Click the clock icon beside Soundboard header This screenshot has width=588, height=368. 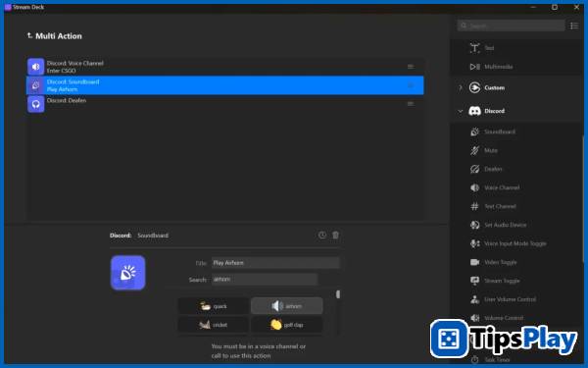click(x=322, y=236)
